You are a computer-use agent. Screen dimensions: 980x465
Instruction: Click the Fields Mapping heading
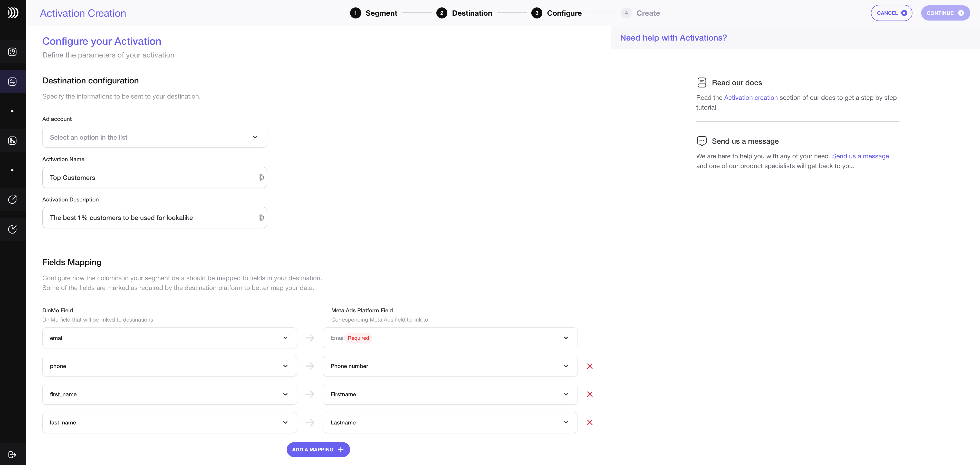[72, 262]
